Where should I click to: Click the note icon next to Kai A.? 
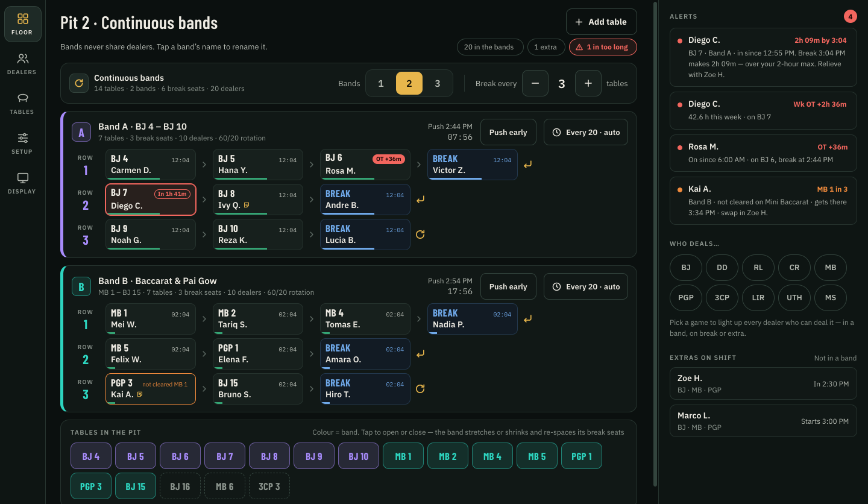coord(140,394)
